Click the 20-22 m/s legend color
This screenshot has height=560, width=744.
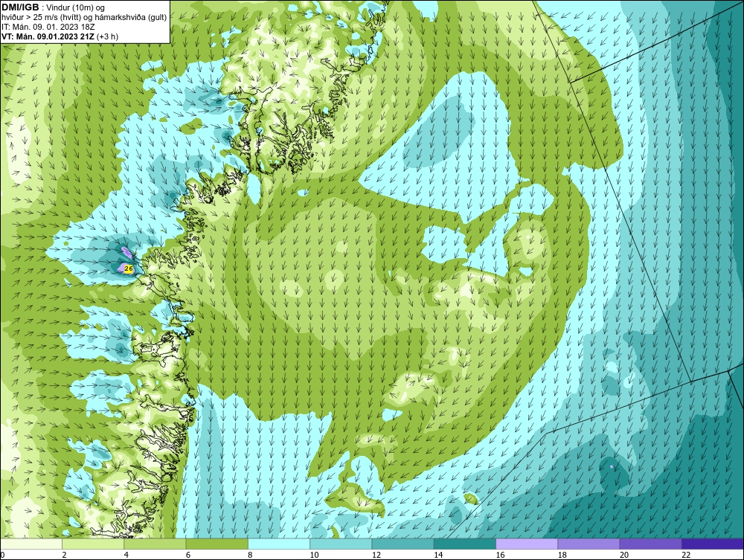coord(650,544)
